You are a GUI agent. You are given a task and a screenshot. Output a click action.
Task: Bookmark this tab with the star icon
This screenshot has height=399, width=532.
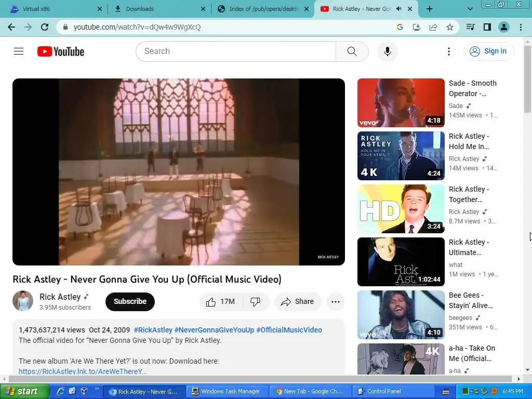[x=449, y=27]
